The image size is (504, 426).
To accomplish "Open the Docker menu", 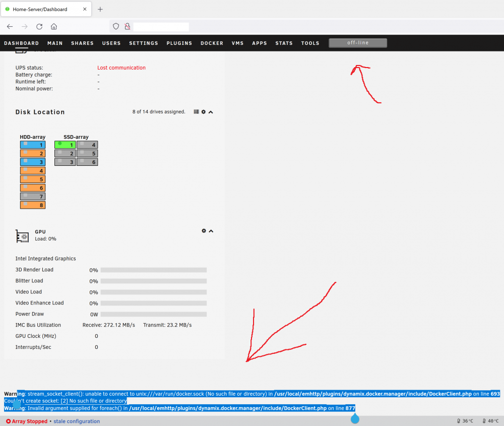I will coord(212,43).
